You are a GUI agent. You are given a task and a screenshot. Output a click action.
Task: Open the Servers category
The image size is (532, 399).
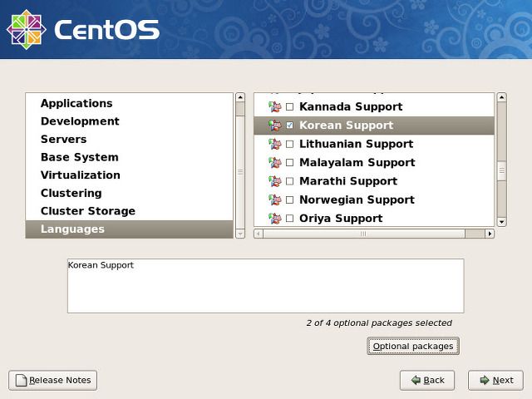point(130,139)
